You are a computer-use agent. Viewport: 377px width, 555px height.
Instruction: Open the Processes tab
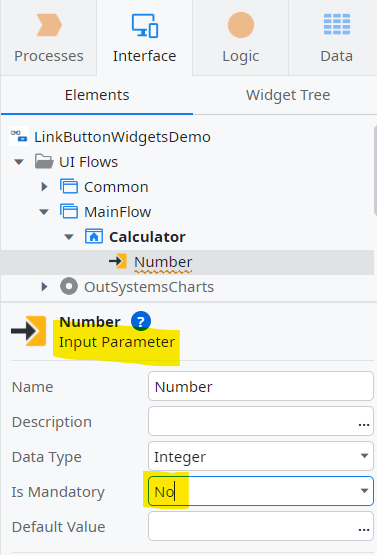(x=48, y=38)
